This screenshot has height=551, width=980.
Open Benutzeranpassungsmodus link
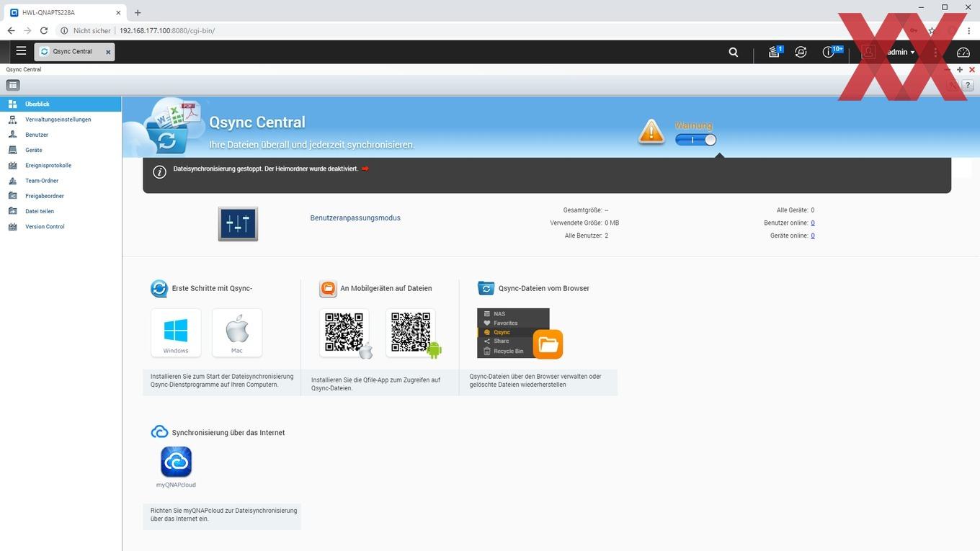(x=355, y=218)
